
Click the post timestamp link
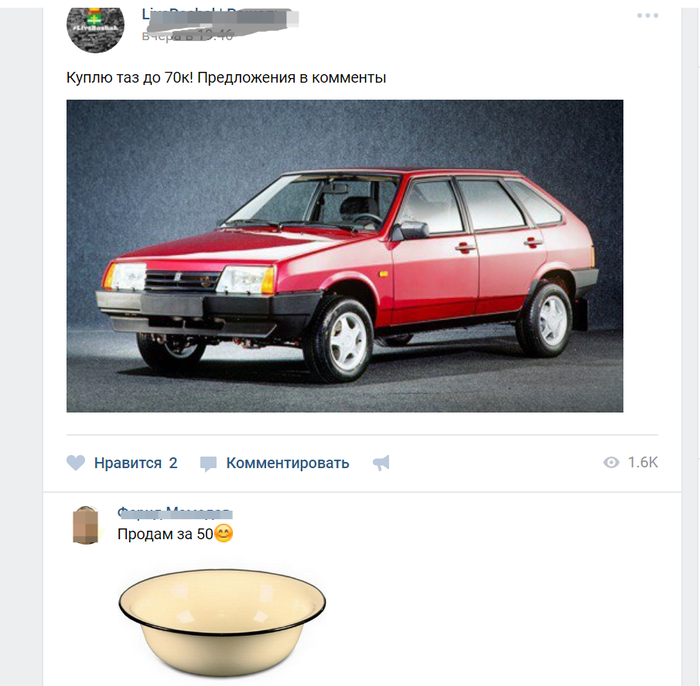(x=188, y=36)
